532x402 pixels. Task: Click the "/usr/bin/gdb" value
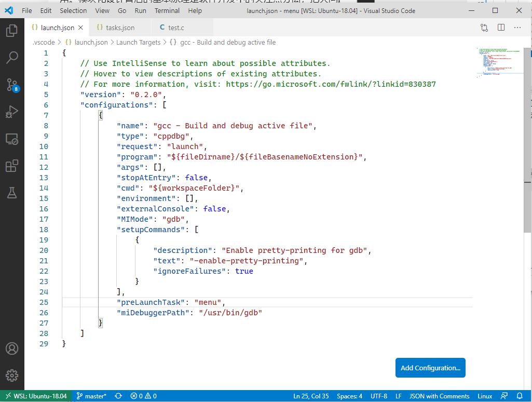[x=230, y=313]
